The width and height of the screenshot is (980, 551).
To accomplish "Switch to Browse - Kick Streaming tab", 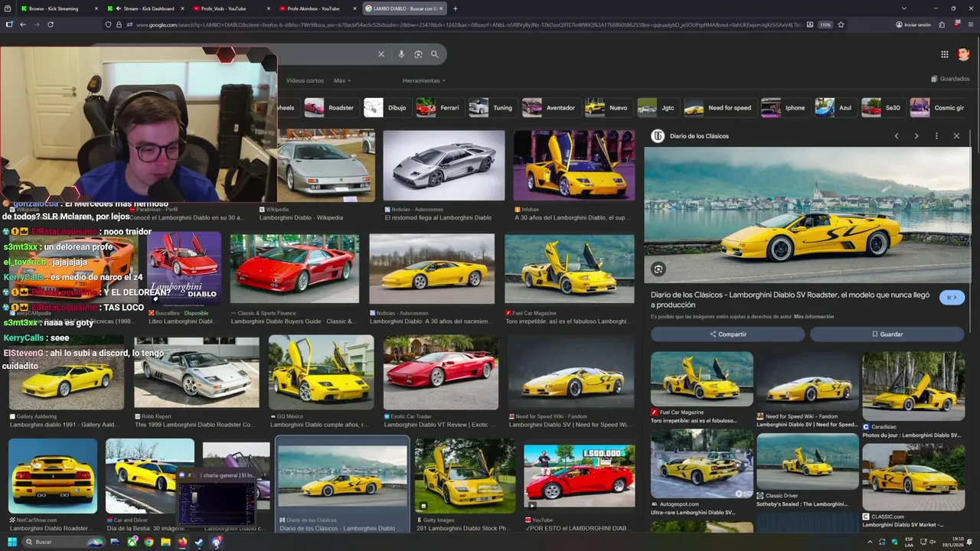I will (57, 8).
